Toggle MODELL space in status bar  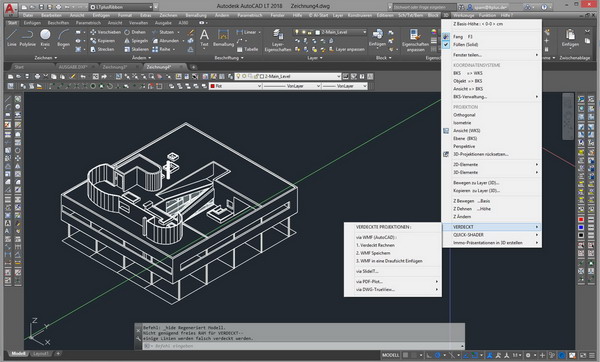pos(390,355)
